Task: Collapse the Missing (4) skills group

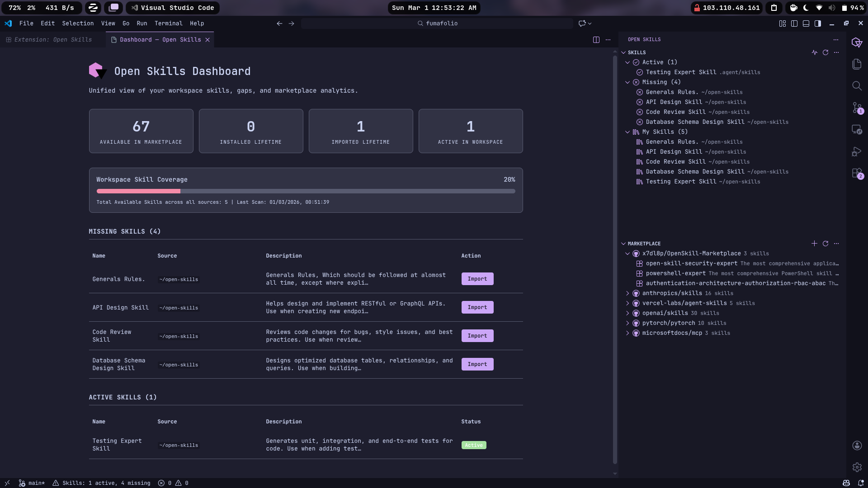Action: tap(627, 82)
